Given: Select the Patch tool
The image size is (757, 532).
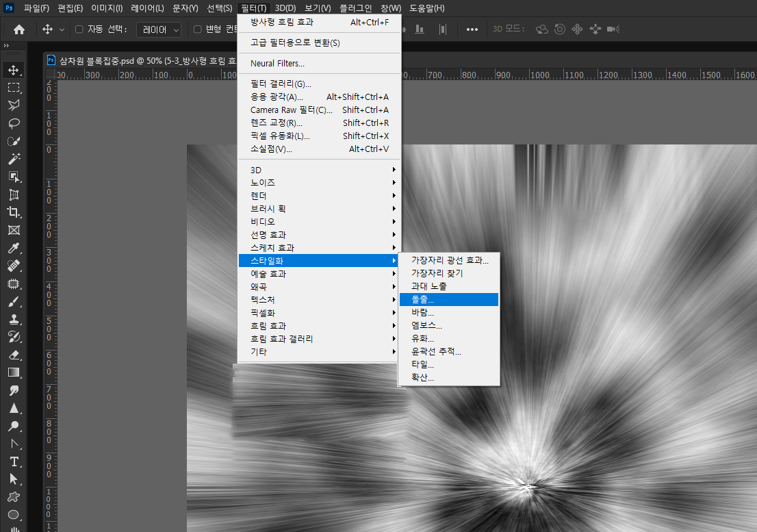Looking at the screenshot, I should click(x=14, y=284).
